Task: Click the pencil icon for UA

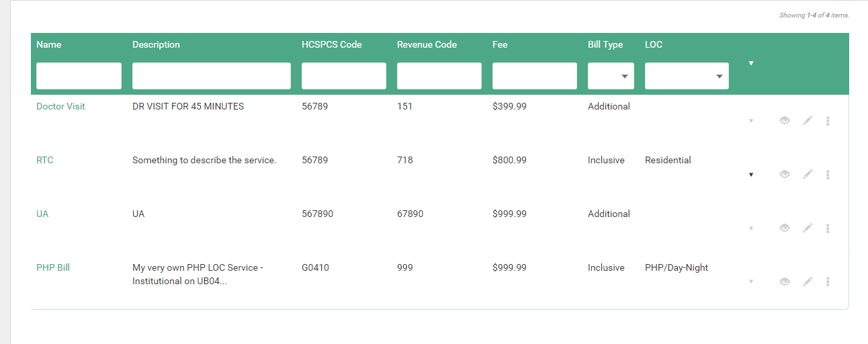Action: [x=808, y=228]
